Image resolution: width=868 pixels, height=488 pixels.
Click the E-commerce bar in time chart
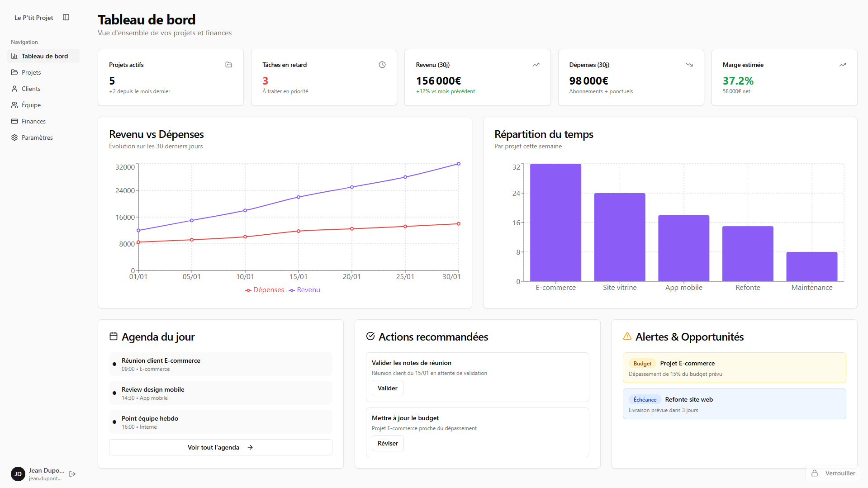point(555,223)
